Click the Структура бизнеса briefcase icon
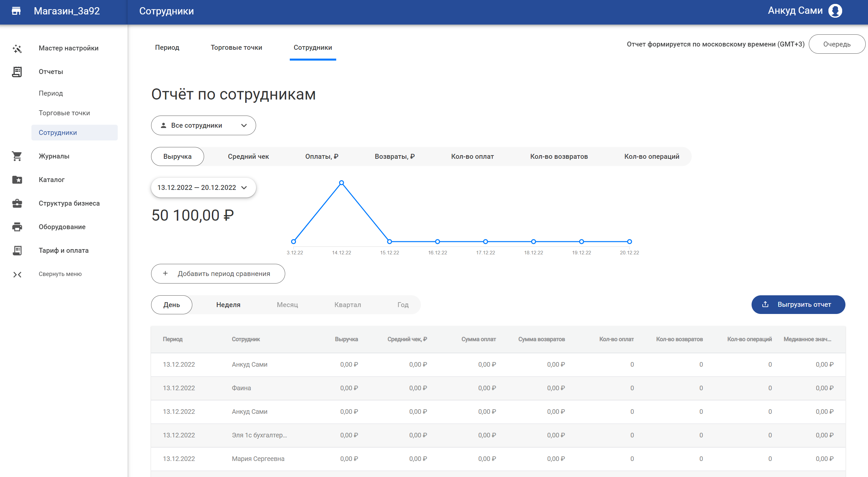 click(x=17, y=203)
